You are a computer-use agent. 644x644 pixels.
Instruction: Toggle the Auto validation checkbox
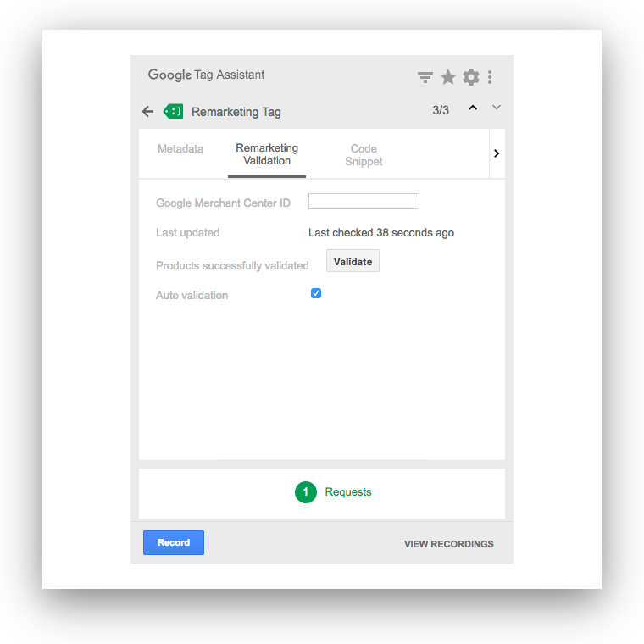coord(316,293)
